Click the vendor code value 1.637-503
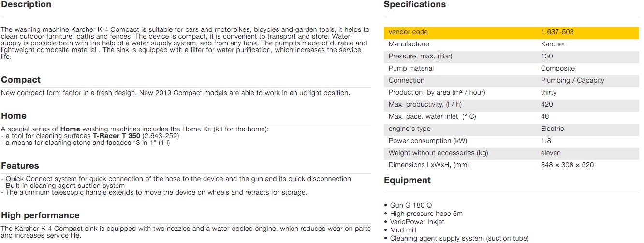This screenshot has width=644, height=243. (557, 32)
